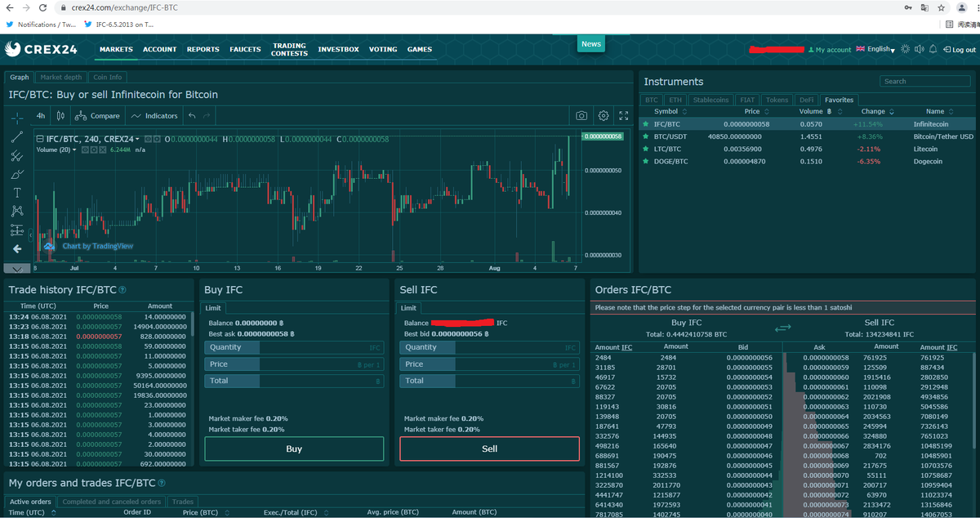This screenshot has width=980, height=518.
Task: Open chart settings gear icon
Action: [604, 116]
